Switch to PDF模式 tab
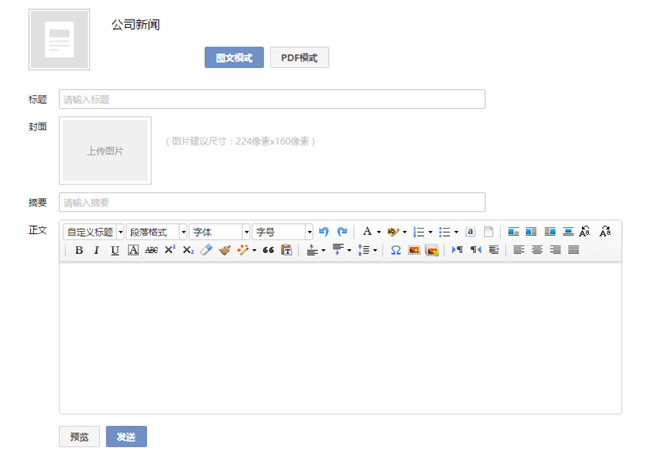Image resolution: width=647 pixels, height=462 pixels. tap(299, 57)
